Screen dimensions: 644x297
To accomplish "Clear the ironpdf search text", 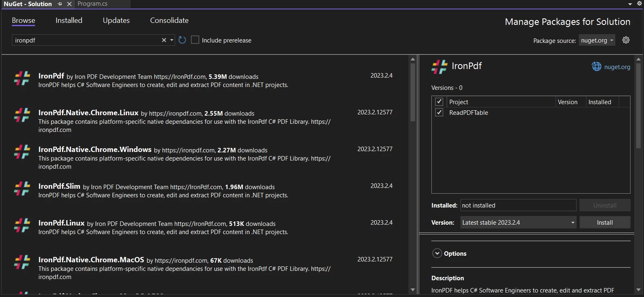I will (x=164, y=40).
